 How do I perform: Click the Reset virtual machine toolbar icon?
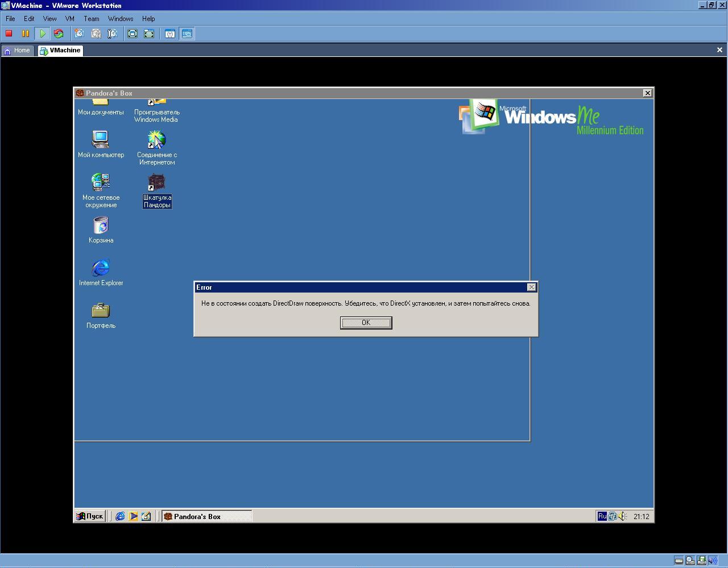[59, 34]
